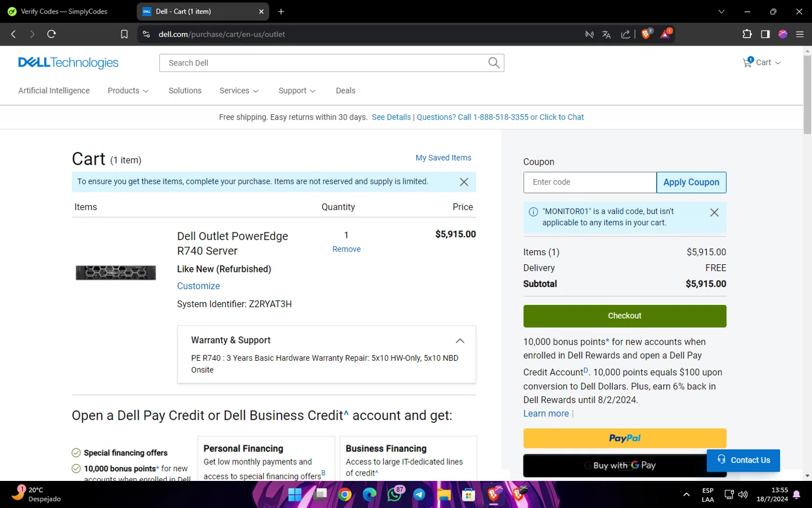Image resolution: width=812 pixels, height=508 pixels.
Task: Open site information icon beside the URL
Action: (x=146, y=34)
